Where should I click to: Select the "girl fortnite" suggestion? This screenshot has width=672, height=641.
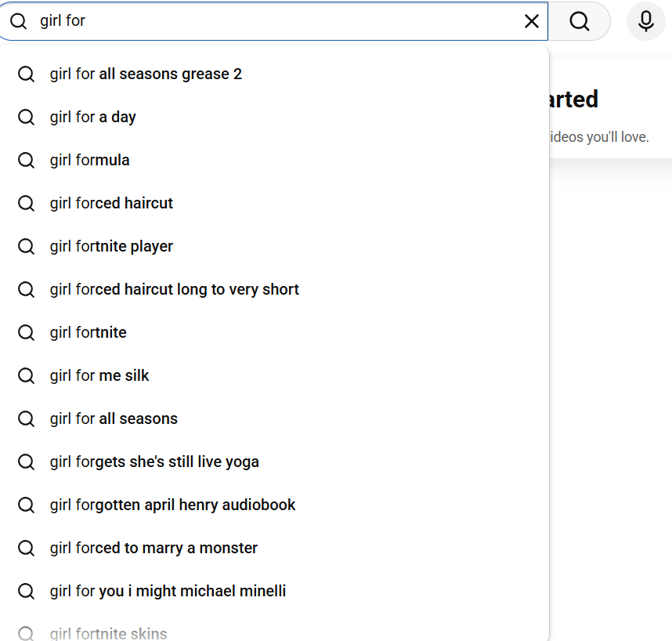[88, 332]
